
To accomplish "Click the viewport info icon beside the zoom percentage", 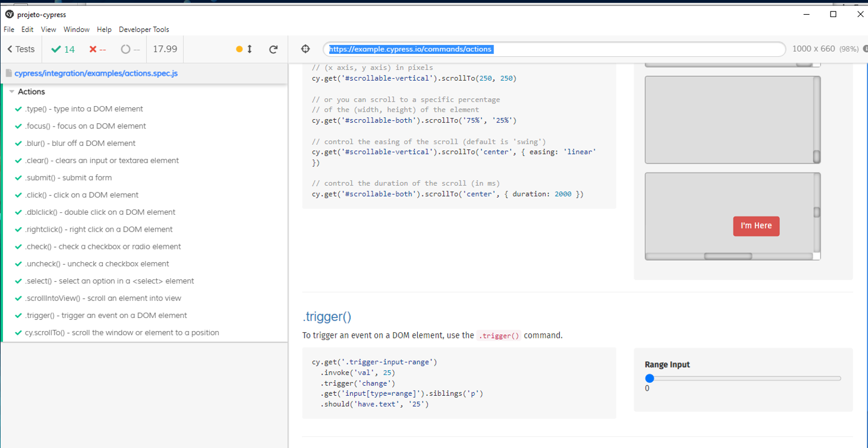I will click(865, 49).
